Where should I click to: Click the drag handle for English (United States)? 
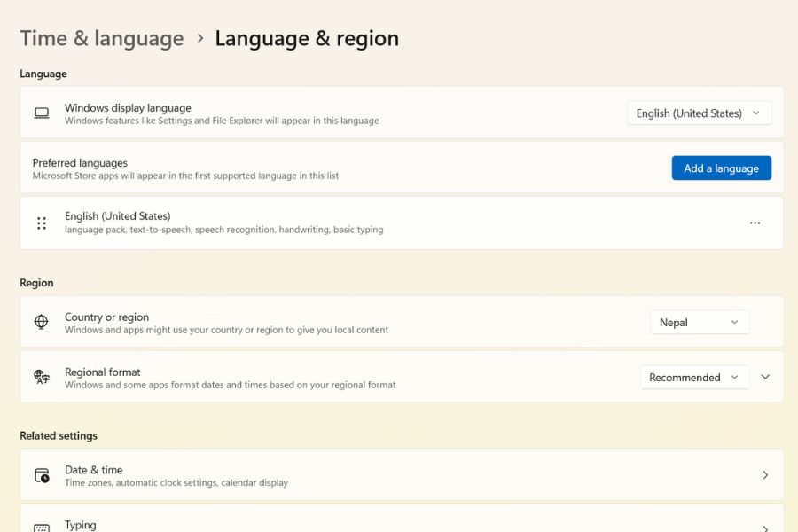coord(42,223)
